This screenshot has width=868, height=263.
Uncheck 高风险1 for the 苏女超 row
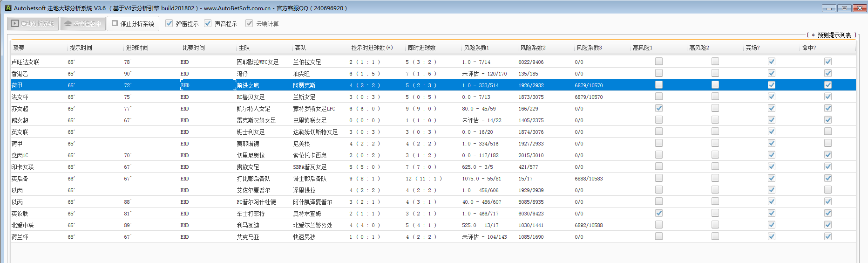659,108
